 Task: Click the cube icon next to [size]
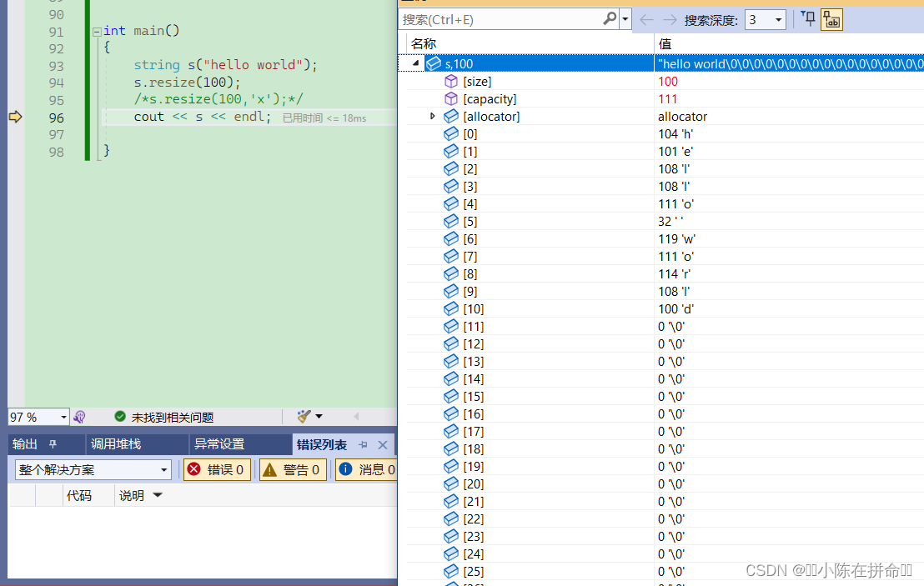[x=451, y=82]
